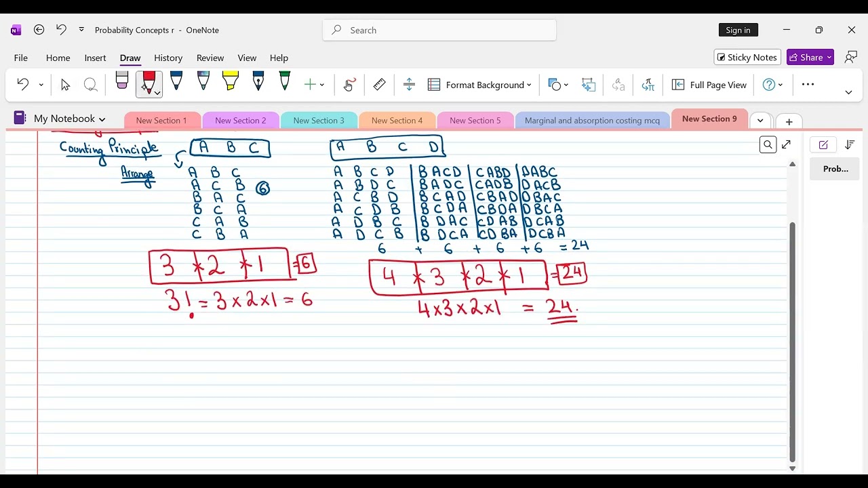This screenshot has height=488, width=868.
Task: Select the Eraser tool
Action: click(122, 81)
